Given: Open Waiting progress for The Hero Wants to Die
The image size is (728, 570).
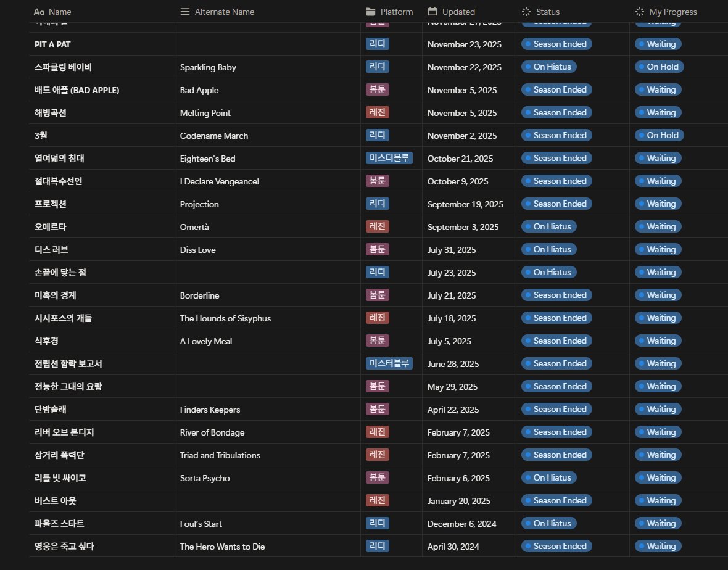Looking at the screenshot, I should [x=658, y=546].
